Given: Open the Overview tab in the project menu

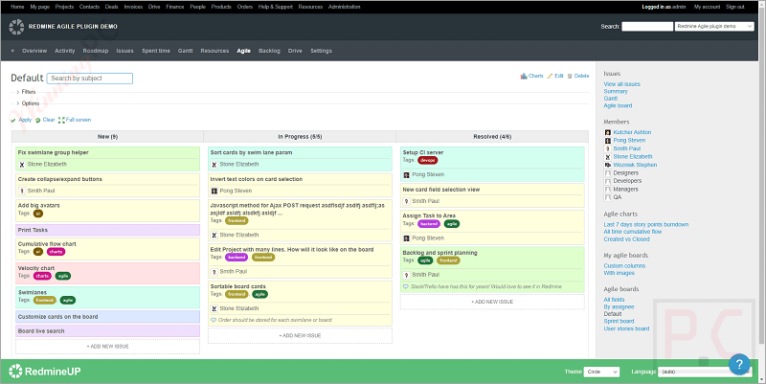Looking at the screenshot, I should click(x=34, y=51).
